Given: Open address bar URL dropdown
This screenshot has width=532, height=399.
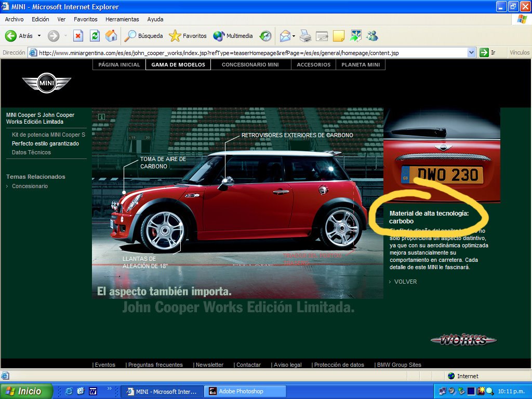Looking at the screenshot, I should (x=471, y=52).
